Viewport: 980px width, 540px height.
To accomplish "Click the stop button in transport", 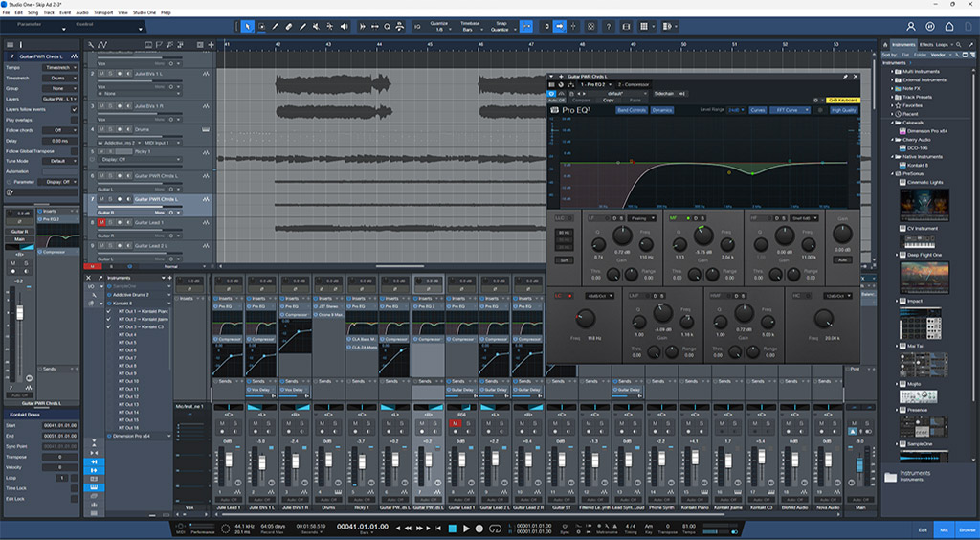I will (453, 529).
